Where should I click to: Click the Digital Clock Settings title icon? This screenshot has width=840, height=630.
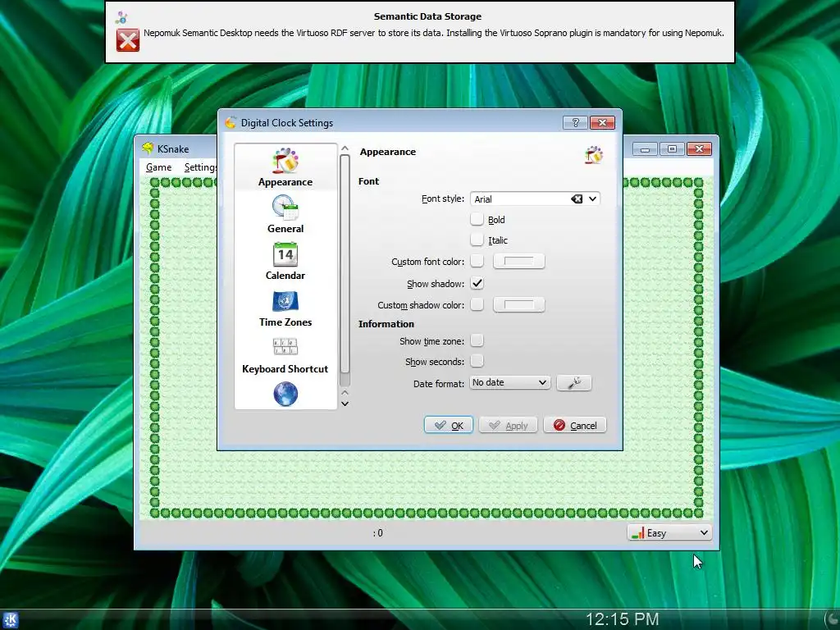(231, 123)
